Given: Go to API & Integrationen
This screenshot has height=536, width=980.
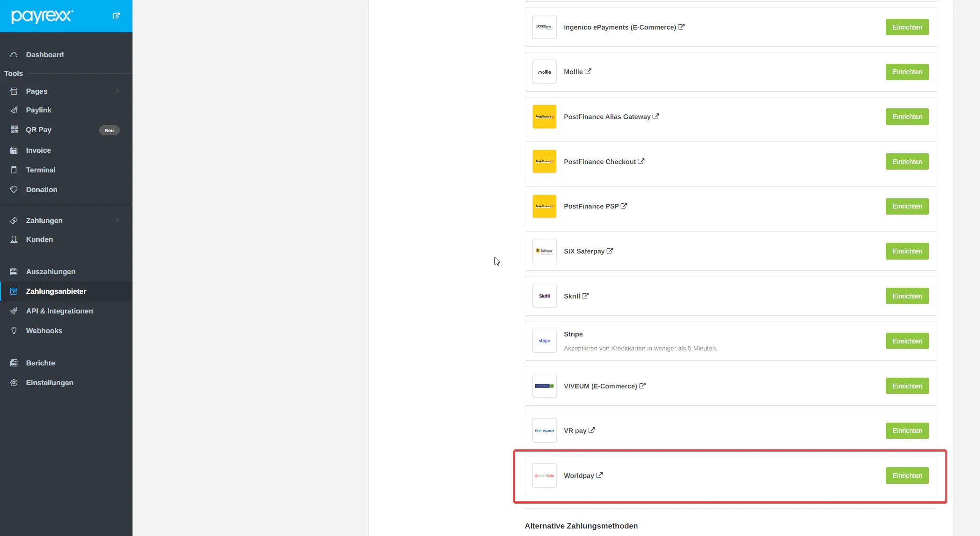Looking at the screenshot, I should [x=59, y=311].
